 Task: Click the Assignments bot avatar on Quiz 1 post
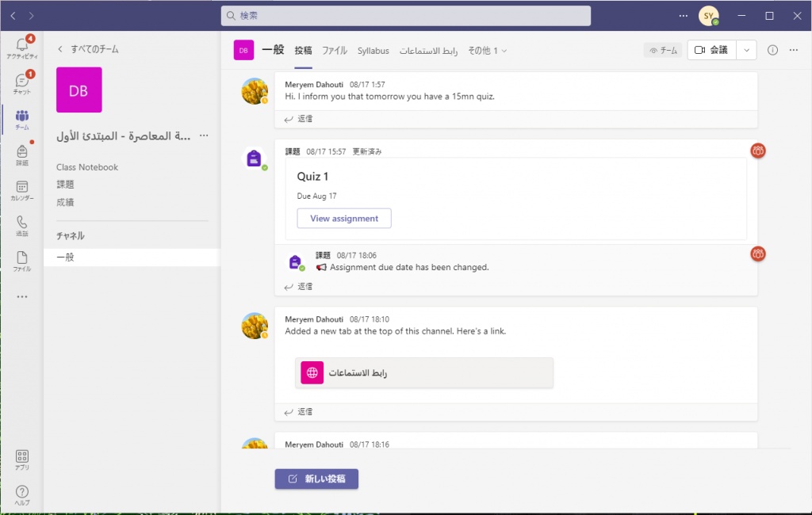pos(254,158)
